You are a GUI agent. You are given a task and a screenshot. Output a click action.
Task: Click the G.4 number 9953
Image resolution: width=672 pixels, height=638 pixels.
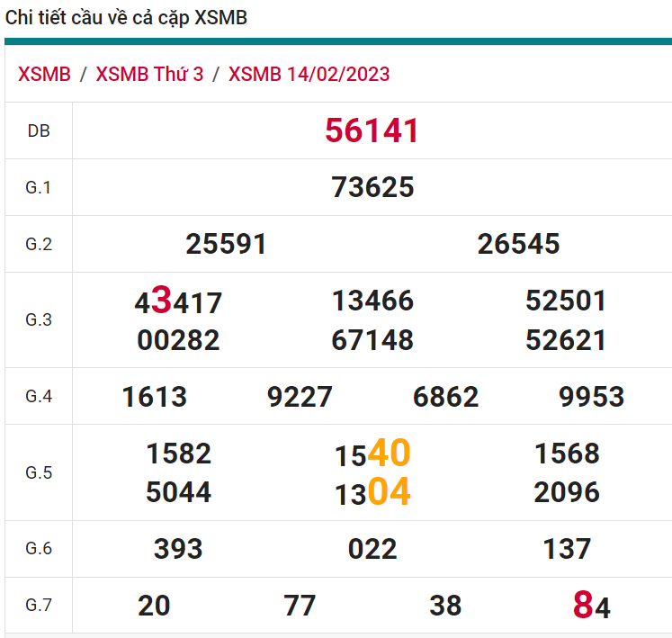(x=591, y=397)
